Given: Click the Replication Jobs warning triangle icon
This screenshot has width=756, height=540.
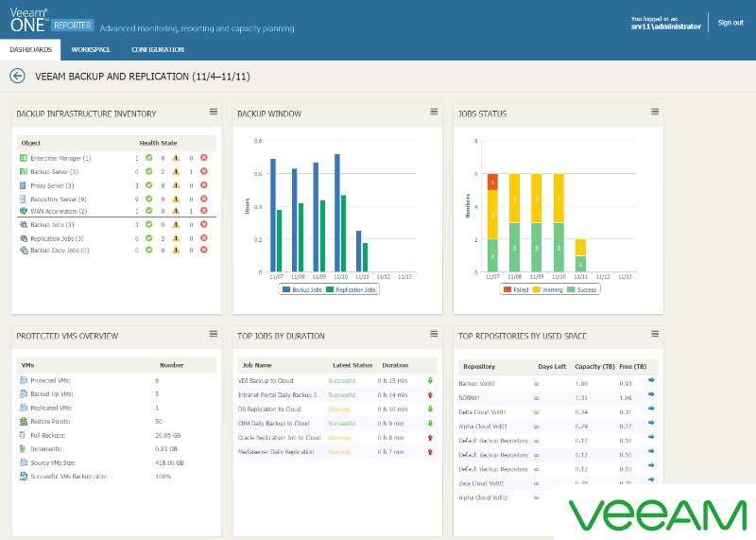Looking at the screenshot, I should click(x=176, y=238).
